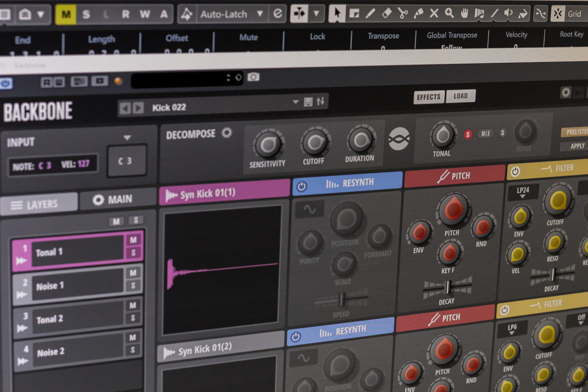
Task: Toggle the W write automation button in toolbar
Action: click(145, 15)
